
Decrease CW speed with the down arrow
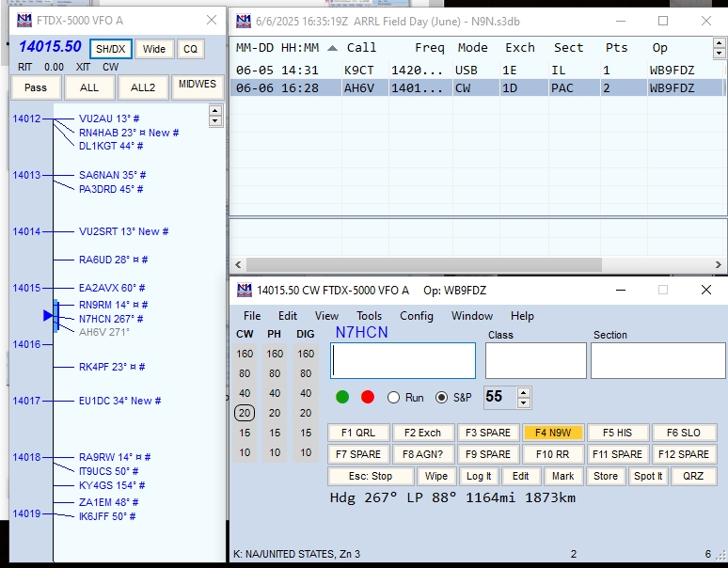pyautogui.click(x=524, y=402)
